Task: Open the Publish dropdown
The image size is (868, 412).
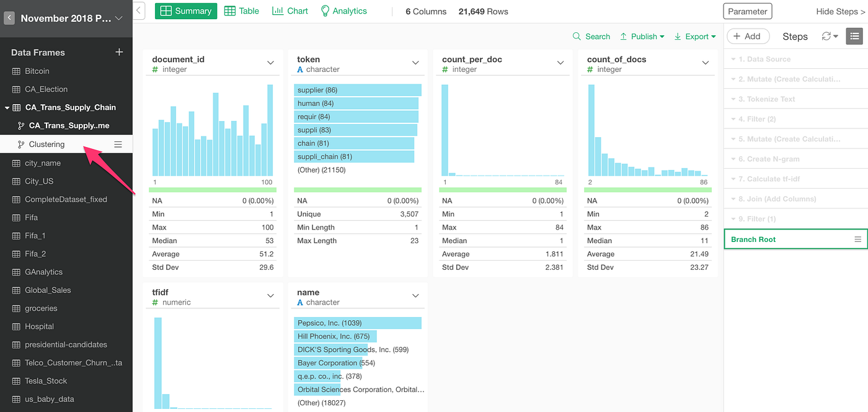Action: click(x=642, y=36)
